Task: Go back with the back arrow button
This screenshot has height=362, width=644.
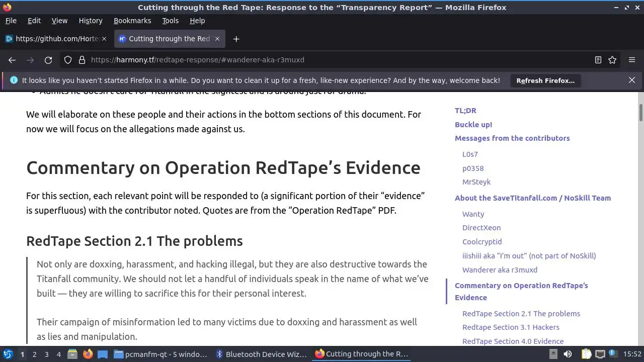Action: click(12, 60)
